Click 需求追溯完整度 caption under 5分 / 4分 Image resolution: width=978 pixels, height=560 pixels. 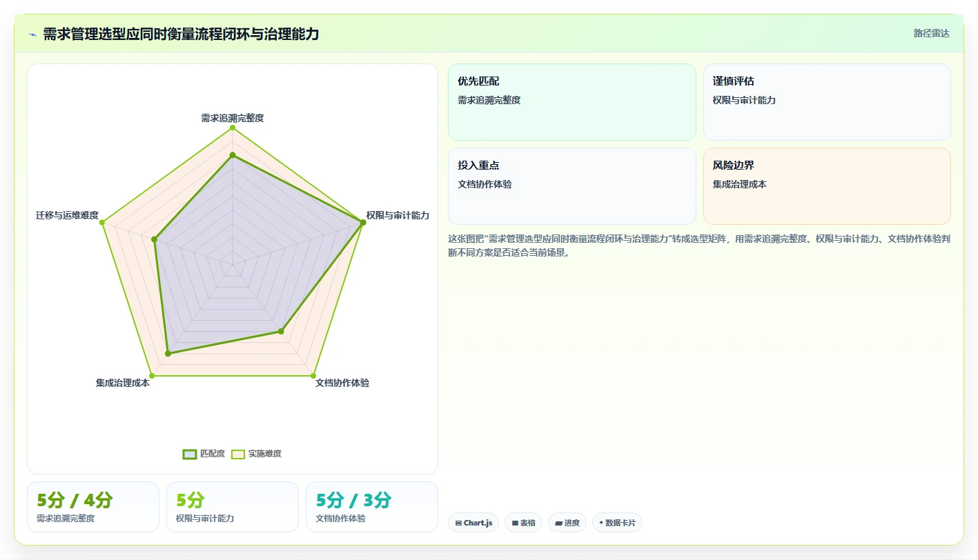click(x=66, y=519)
